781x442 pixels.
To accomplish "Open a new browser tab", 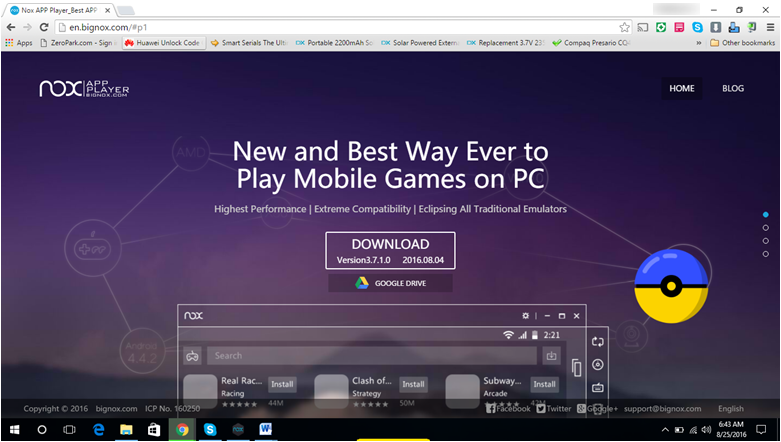I will pyautogui.click(x=126, y=10).
